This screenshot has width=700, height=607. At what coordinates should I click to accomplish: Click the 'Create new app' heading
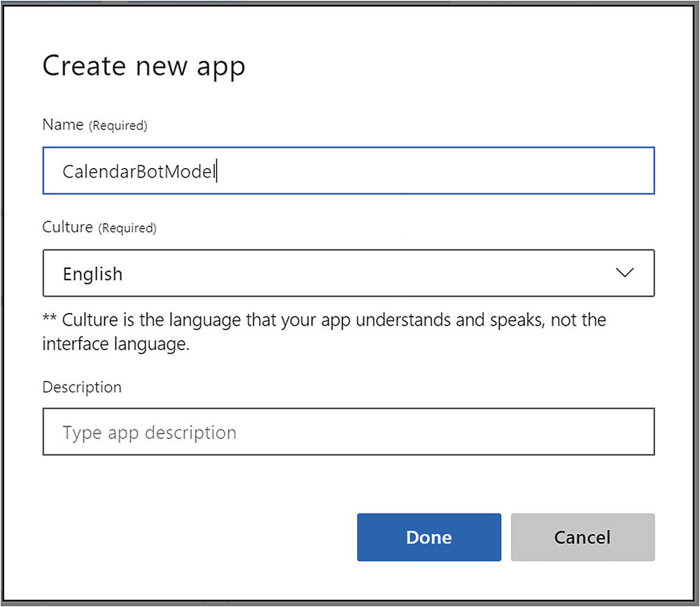click(143, 67)
